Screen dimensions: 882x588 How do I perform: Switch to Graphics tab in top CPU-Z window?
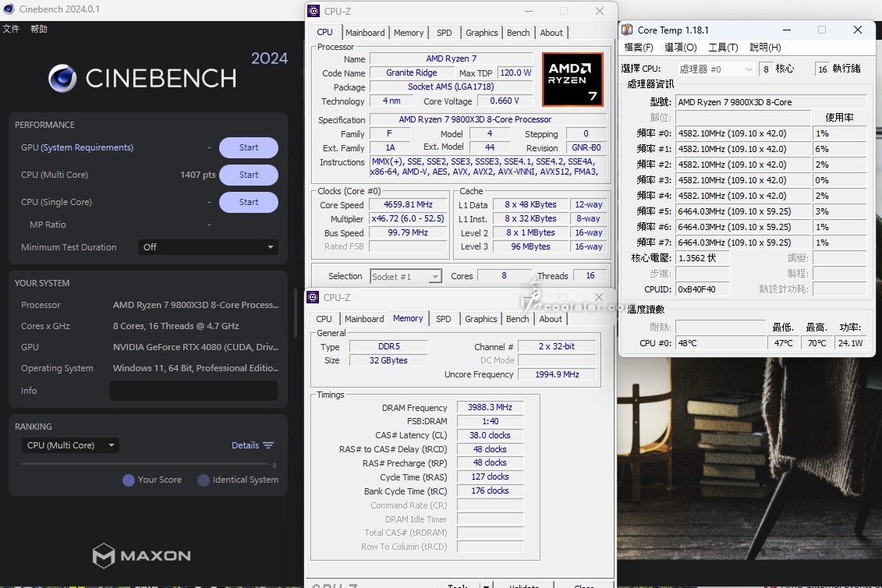point(481,33)
